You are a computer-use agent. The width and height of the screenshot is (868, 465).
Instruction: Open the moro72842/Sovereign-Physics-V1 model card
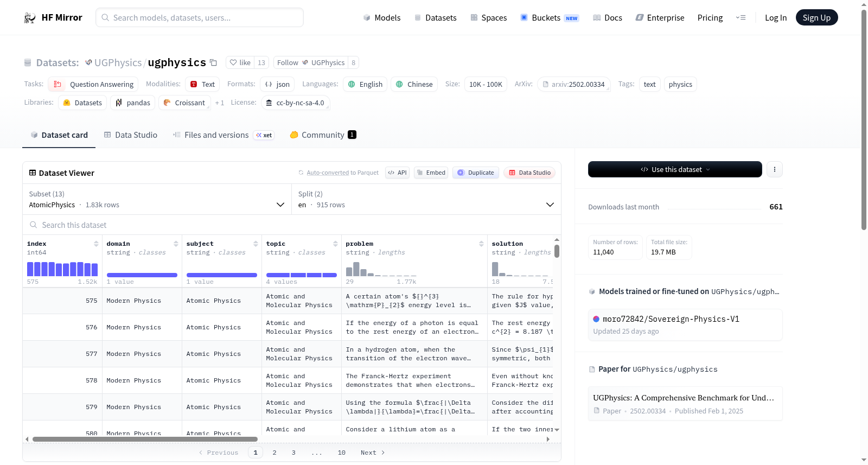(x=685, y=324)
